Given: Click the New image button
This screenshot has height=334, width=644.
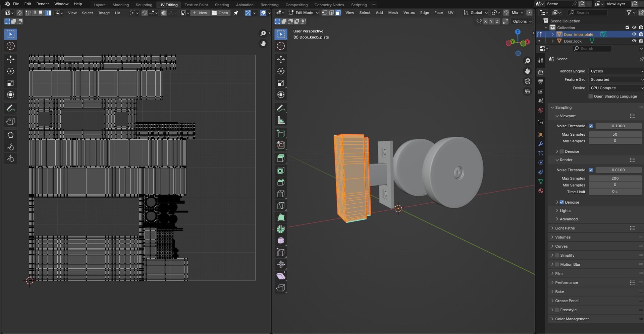Looking at the screenshot, I should [x=200, y=13].
